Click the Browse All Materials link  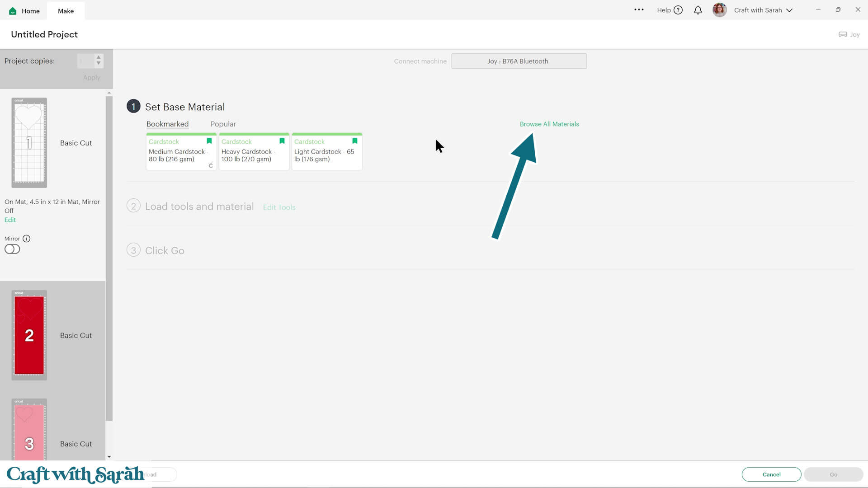point(549,124)
